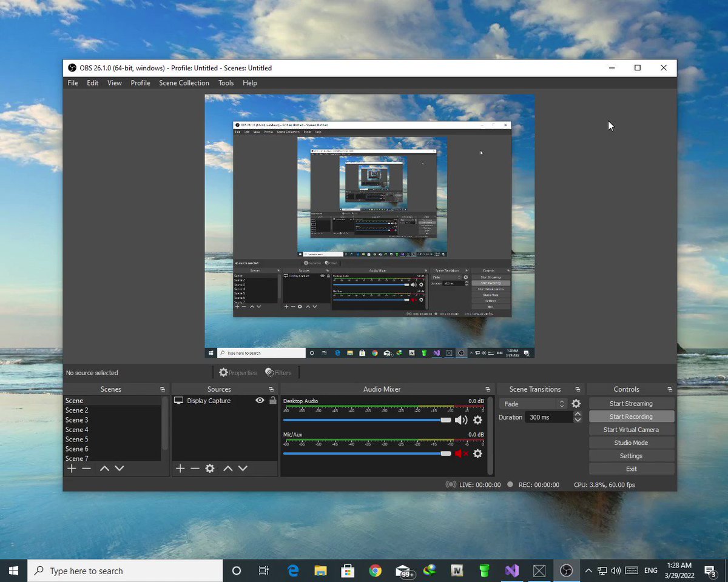Adjust the Desktop Audio volume slider
Image resolution: width=728 pixels, height=582 pixels.
click(367, 420)
